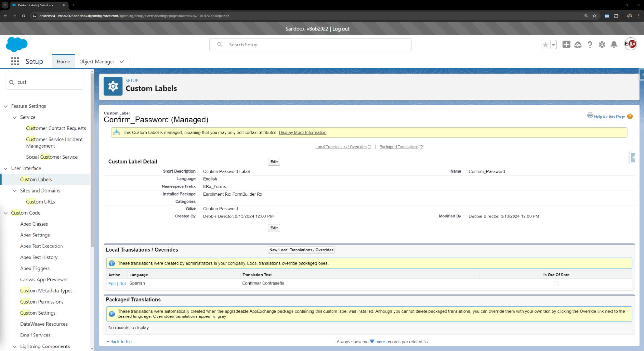
Task: Click the Trailhead guidance center icon
Action: (578, 45)
